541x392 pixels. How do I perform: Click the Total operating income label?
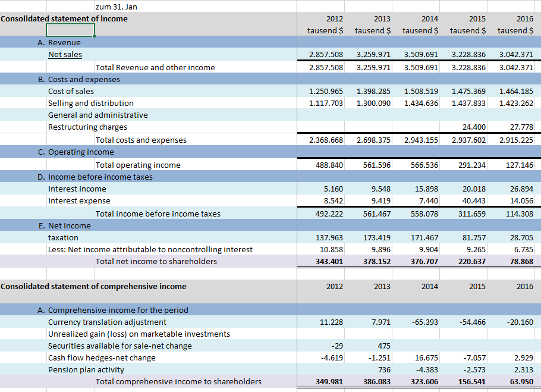(138, 165)
